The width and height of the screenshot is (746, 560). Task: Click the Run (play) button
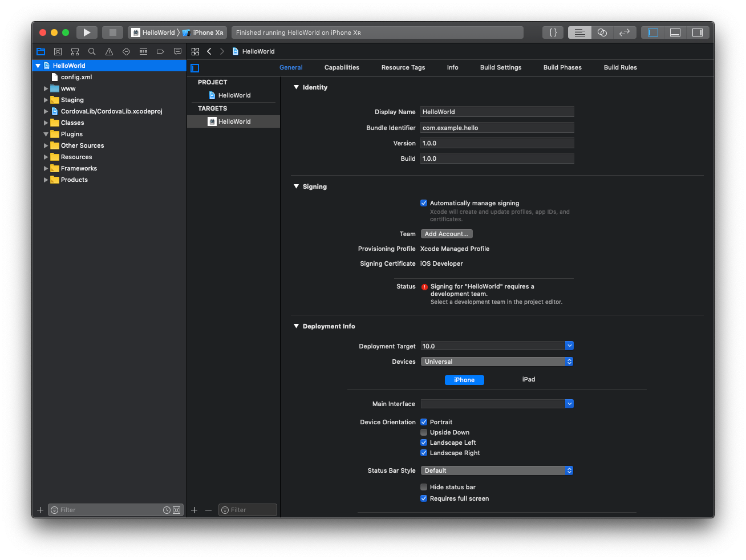point(87,33)
